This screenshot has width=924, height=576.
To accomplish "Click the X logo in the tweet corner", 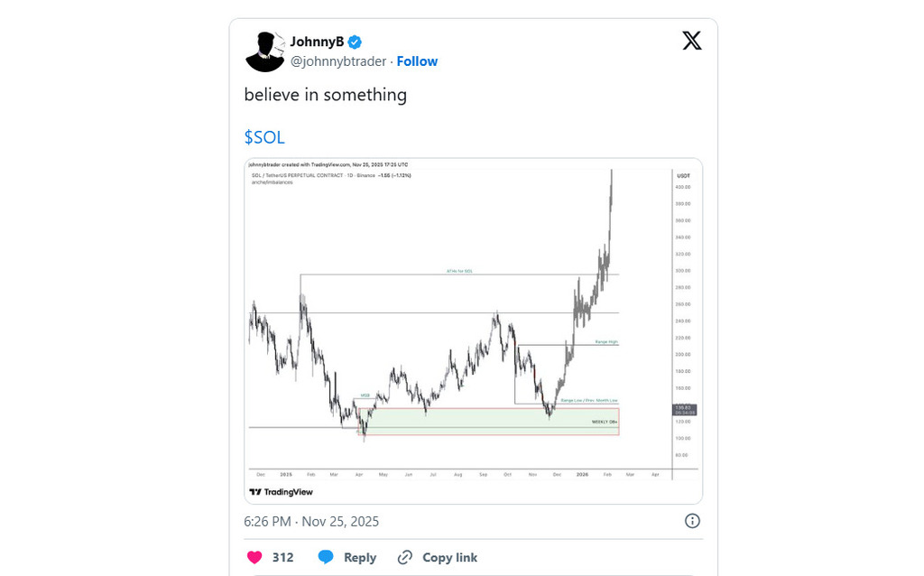I will point(692,41).
